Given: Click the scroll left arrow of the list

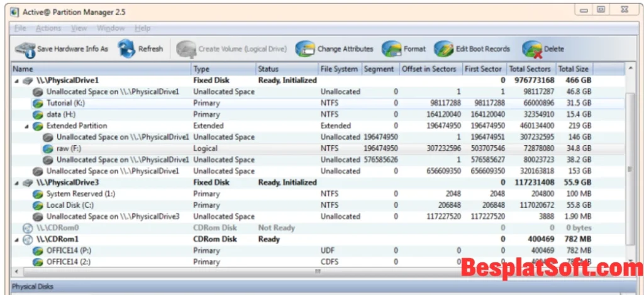Looking at the screenshot, I should tap(16, 272).
